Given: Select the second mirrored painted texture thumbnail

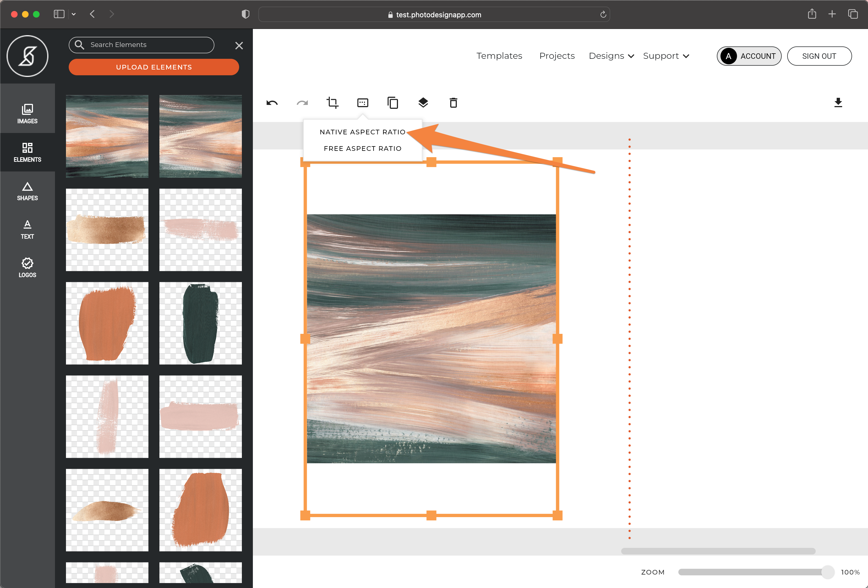Looking at the screenshot, I should pos(201,136).
